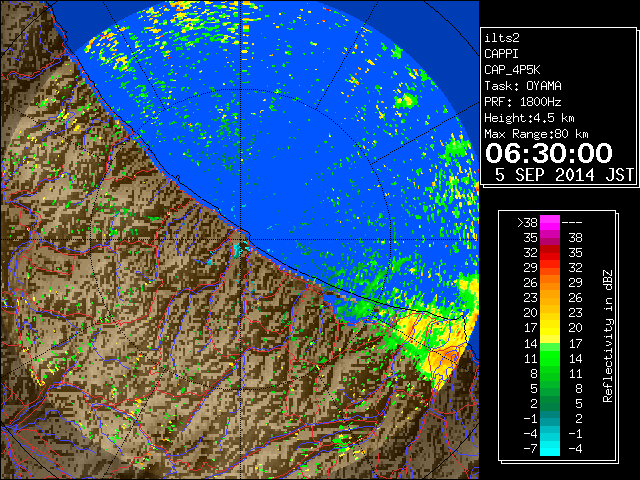Screen dimensions: 640x480
Task: Click the red 32 dBZ legend swatch
Action: (x=550, y=253)
